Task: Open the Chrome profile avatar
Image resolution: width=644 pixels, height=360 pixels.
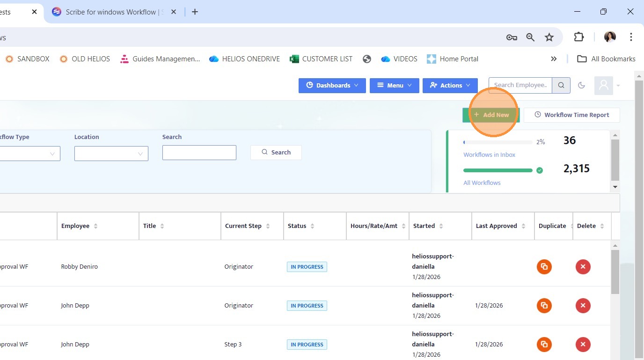Action: point(610,37)
